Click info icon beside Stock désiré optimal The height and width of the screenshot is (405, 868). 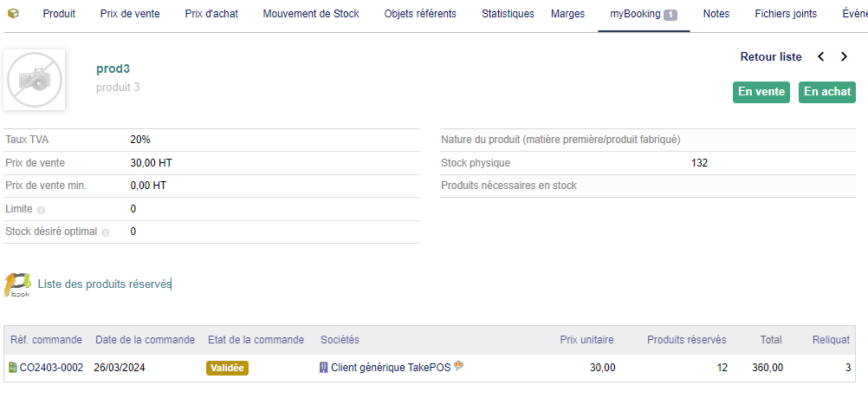106,232
